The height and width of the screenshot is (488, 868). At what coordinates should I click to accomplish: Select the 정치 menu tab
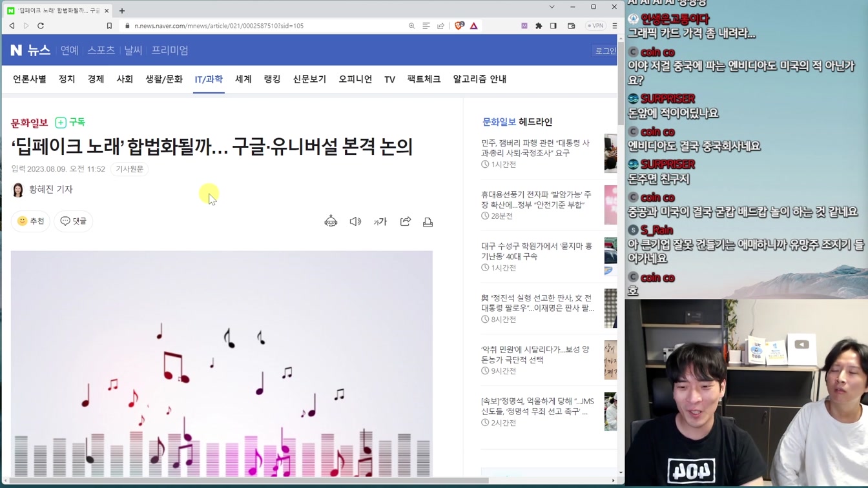click(67, 79)
